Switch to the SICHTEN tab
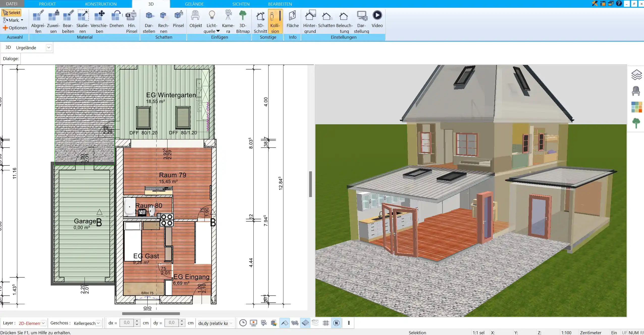This screenshot has width=644, height=335. tap(241, 4)
